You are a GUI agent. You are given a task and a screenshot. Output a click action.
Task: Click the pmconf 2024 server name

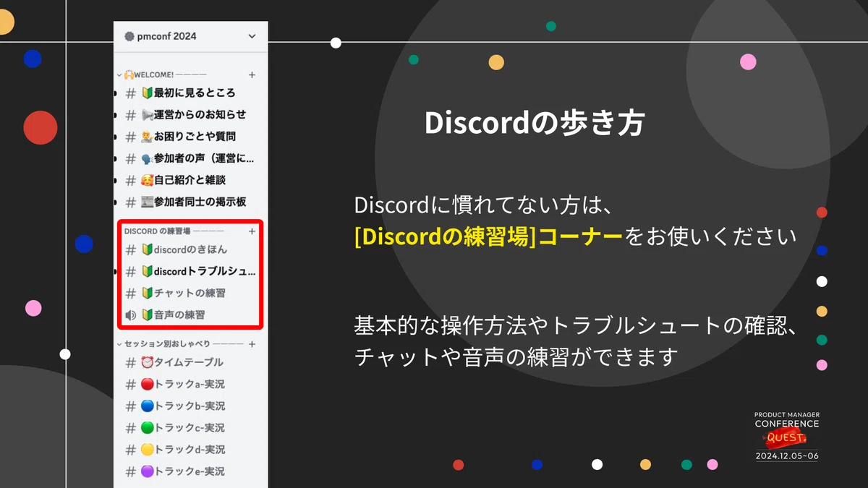166,36
